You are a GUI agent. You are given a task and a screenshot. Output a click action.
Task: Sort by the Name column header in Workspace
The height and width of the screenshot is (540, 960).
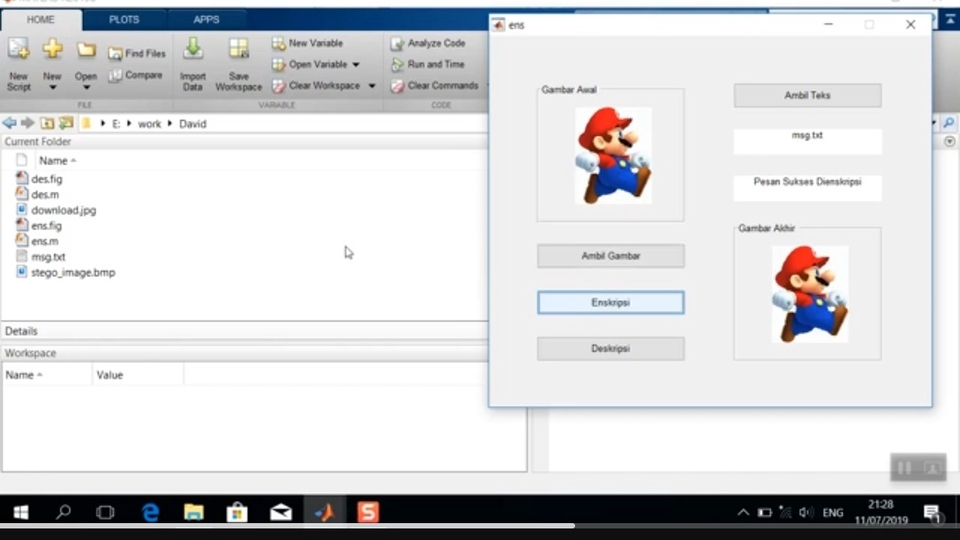coord(24,375)
